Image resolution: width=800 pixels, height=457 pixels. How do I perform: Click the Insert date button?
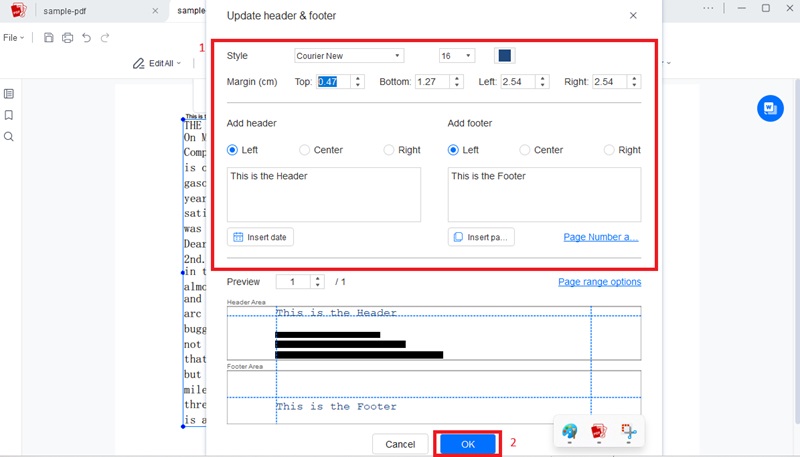[x=260, y=237]
